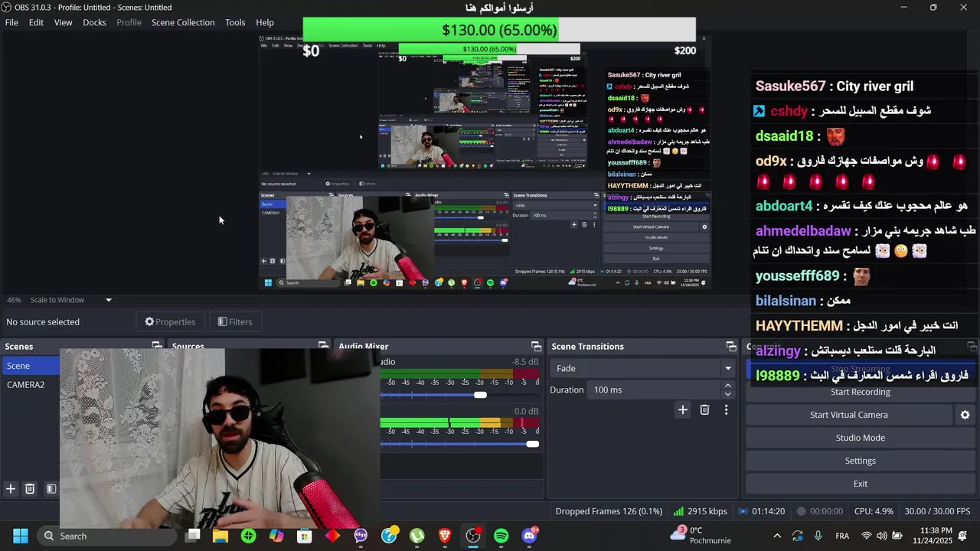Click the 30.00 / 30.00 FPS status text

[x=937, y=511]
